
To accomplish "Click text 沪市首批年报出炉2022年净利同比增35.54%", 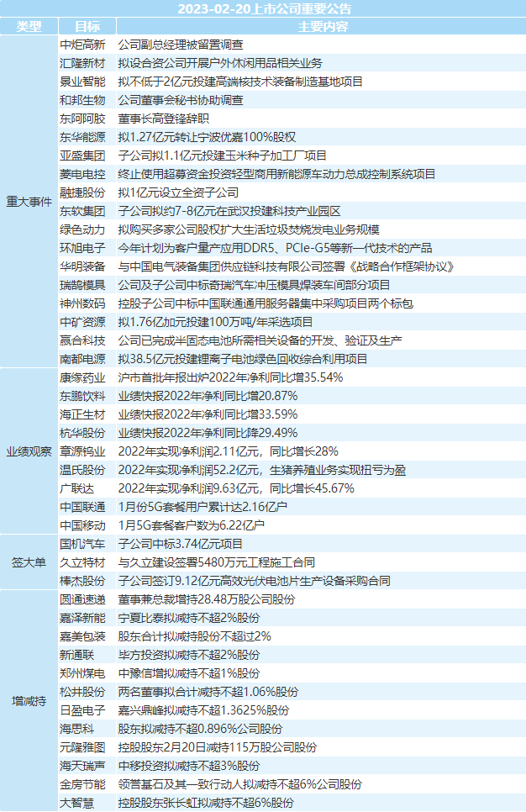I will coord(230,377).
